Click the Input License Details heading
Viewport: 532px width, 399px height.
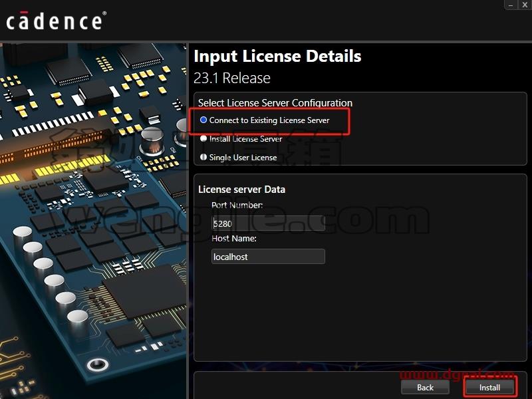coord(277,56)
